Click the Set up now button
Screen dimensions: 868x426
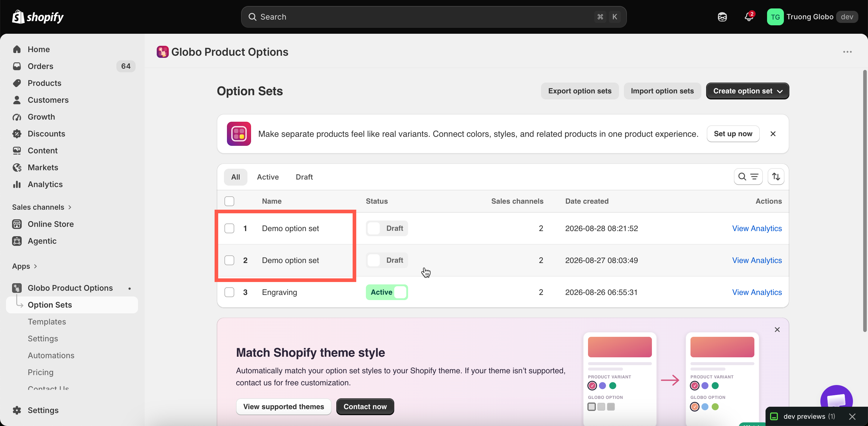coord(733,134)
